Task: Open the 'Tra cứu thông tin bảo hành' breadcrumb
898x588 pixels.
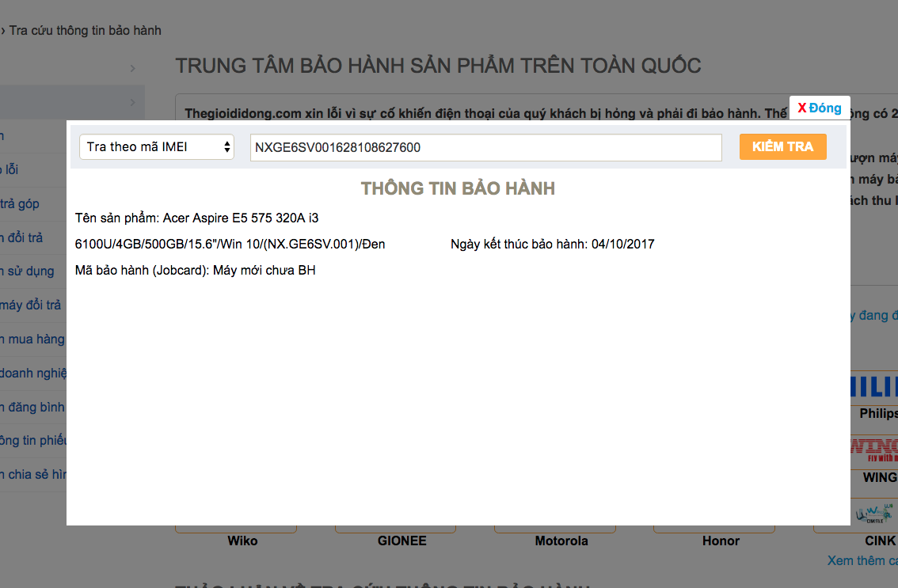Action: point(85,30)
